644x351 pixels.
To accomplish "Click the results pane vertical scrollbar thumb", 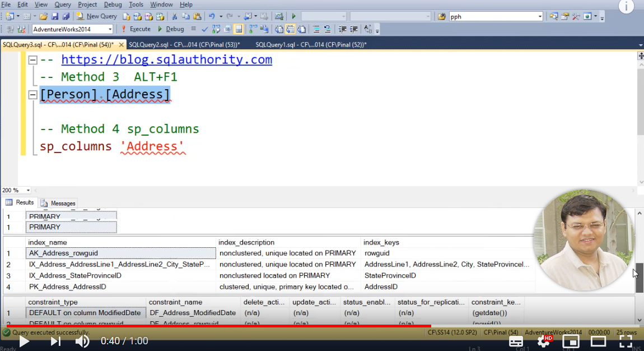I will click(x=640, y=278).
